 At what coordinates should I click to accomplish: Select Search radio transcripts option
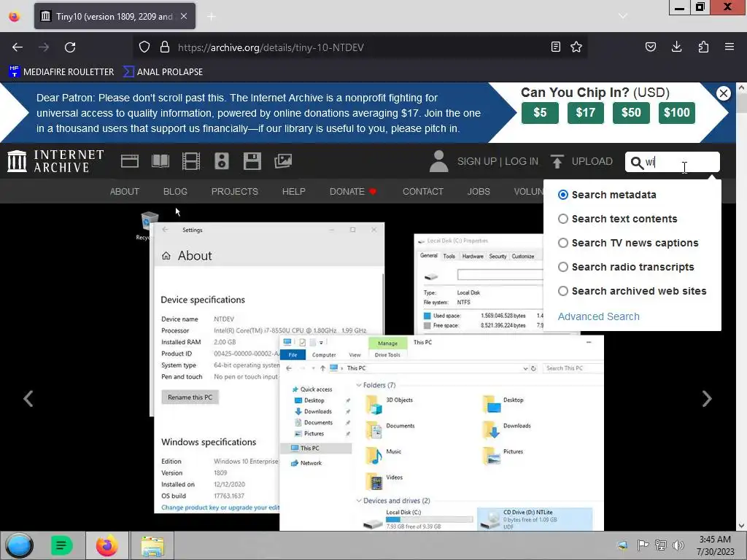coord(563,267)
